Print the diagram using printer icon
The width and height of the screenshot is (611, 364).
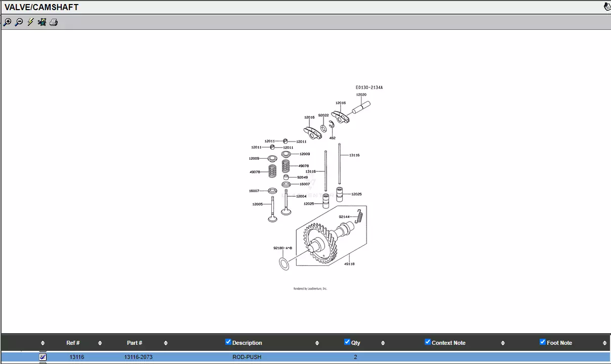[x=54, y=22]
